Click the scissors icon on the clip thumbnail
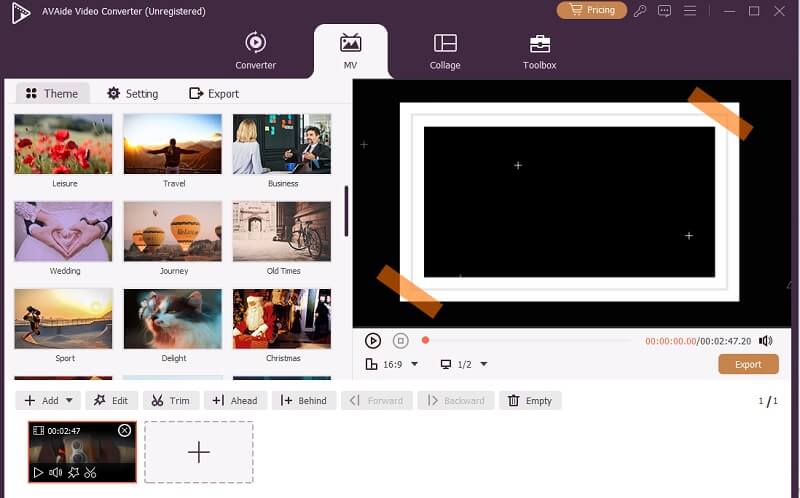Screen dimensions: 800x498 tap(90, 472)
